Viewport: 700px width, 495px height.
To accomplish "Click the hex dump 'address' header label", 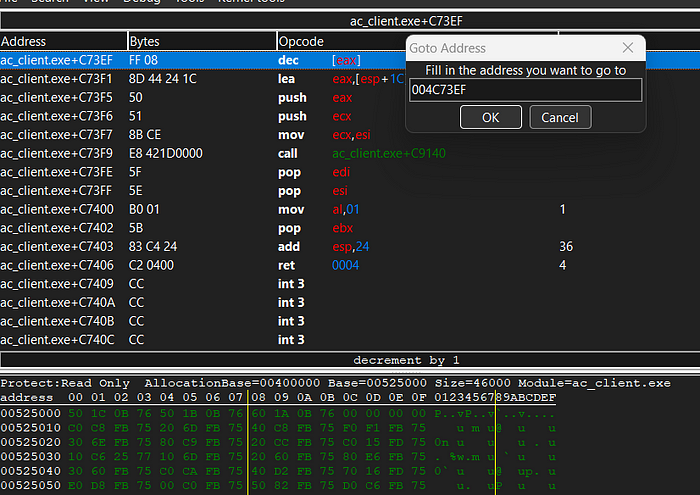I will pos(27,397).
